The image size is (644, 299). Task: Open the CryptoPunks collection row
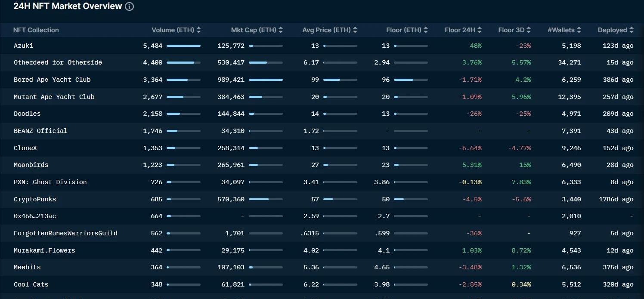click(322, 199)
